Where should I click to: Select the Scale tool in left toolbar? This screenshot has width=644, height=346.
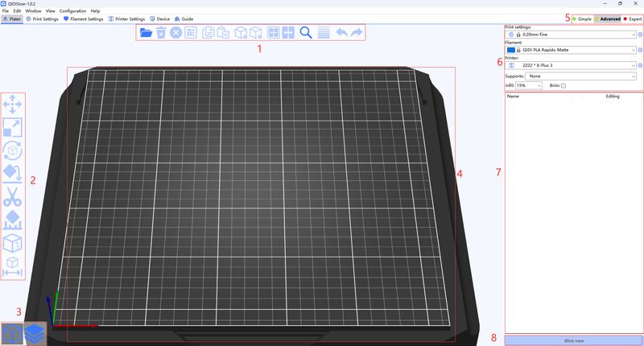point(13,127)
